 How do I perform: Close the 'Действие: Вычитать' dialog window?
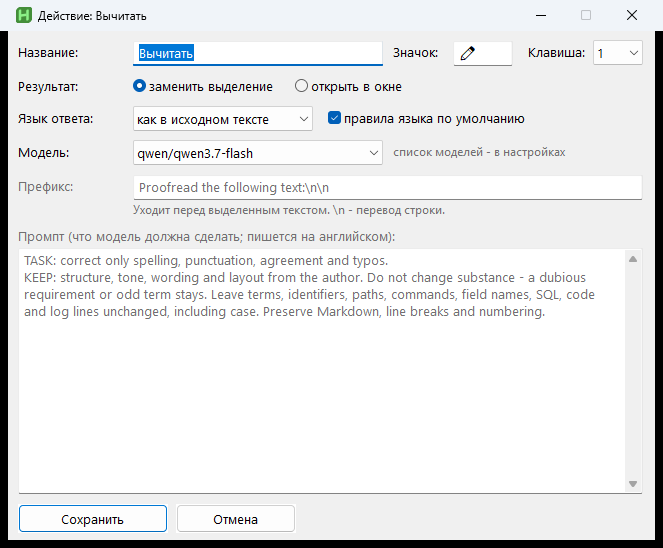pyautogui.click(x=632, y=15)
